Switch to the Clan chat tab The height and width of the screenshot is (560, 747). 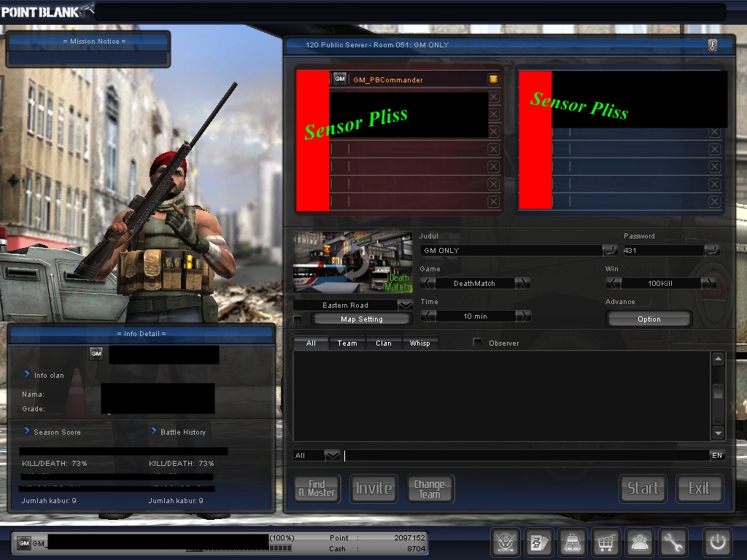click(x=384, y=343)
